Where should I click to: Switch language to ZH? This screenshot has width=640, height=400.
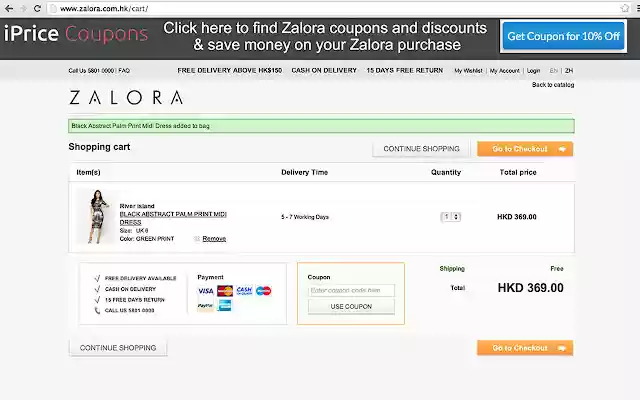click(x=569, y=71)
